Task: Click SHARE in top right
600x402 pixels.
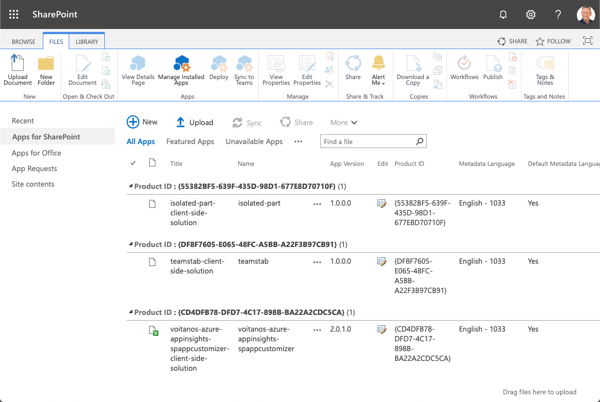Action: pos(512,41)
